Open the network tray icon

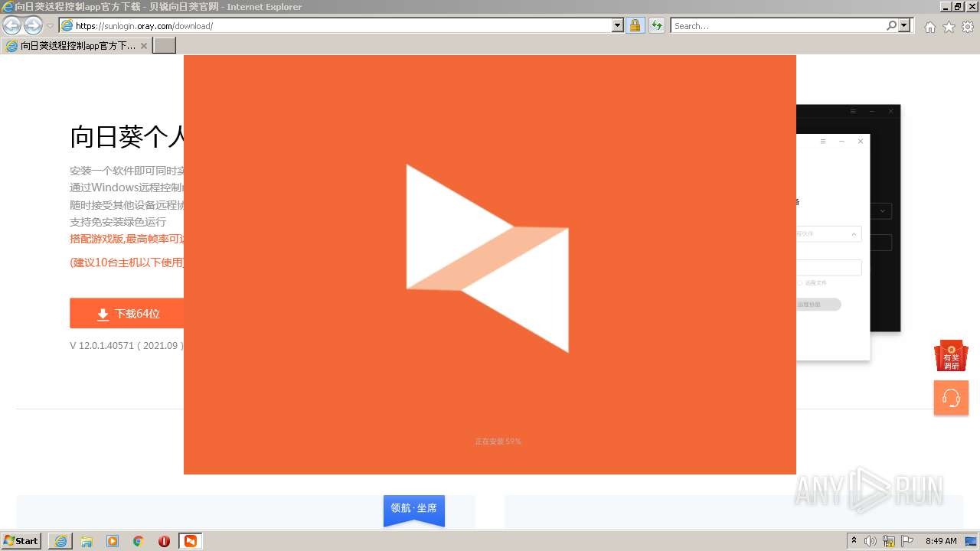pos(889,541)
